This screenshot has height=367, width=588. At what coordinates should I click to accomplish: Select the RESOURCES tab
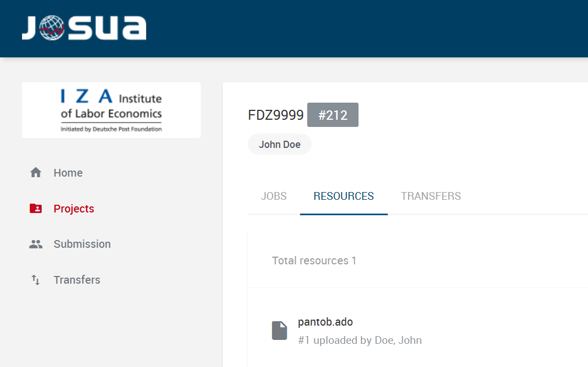(x=344, y=196)
